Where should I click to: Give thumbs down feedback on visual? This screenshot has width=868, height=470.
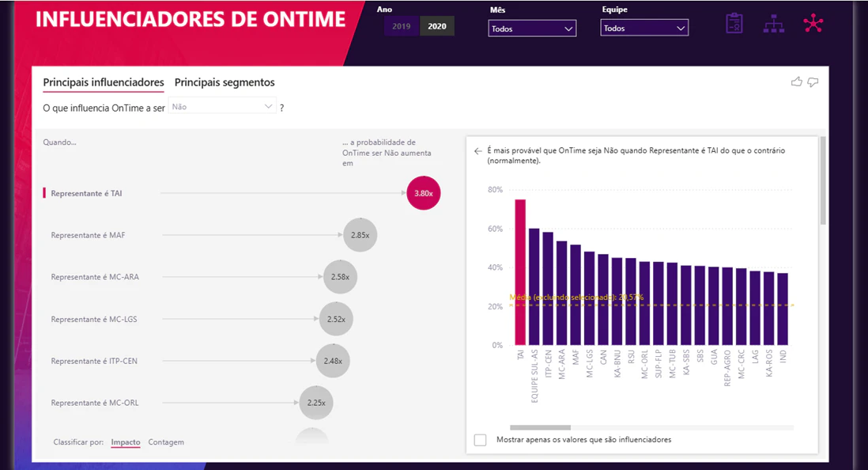[x=813, y=82]
